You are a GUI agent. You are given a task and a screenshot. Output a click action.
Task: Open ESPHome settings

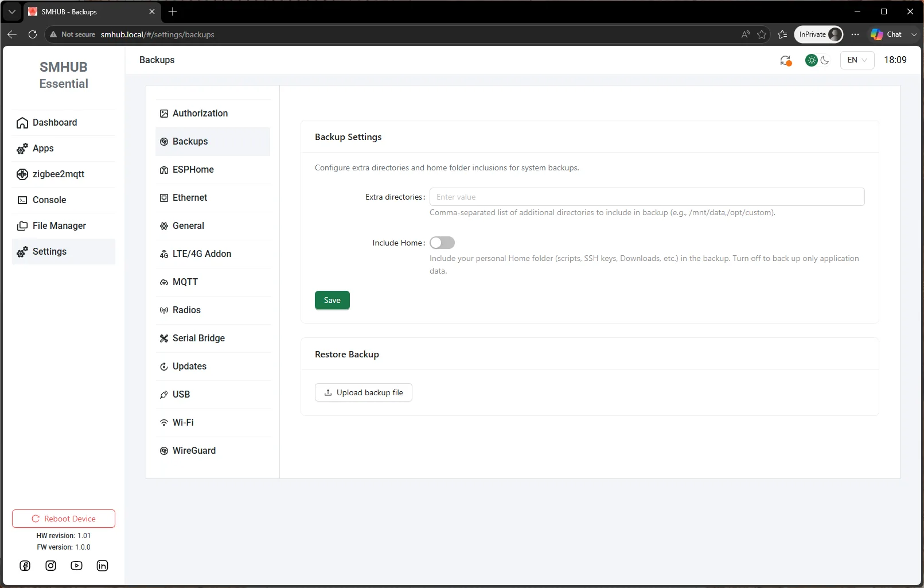[213, 170]
